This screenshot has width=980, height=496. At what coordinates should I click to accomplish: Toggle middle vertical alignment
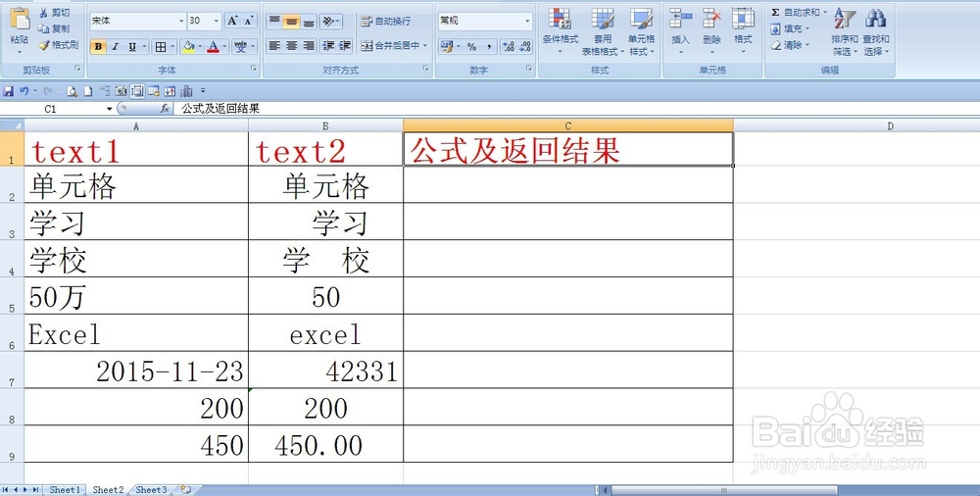pyautogui.click(x=291, y=22)
